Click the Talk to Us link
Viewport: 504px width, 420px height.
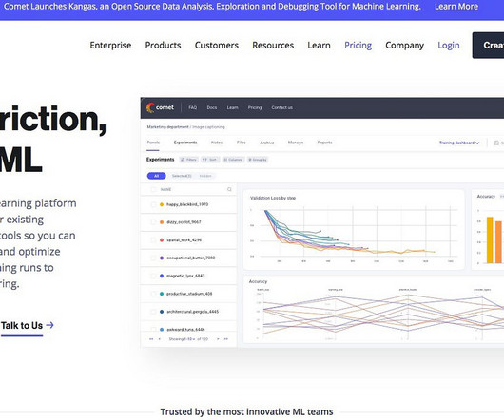click(x=22, y=326)
